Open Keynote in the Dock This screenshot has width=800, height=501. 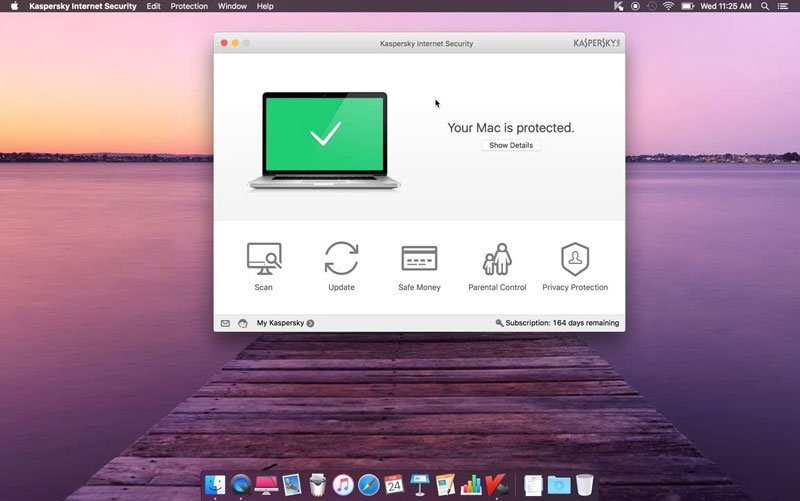pos(420,484)
